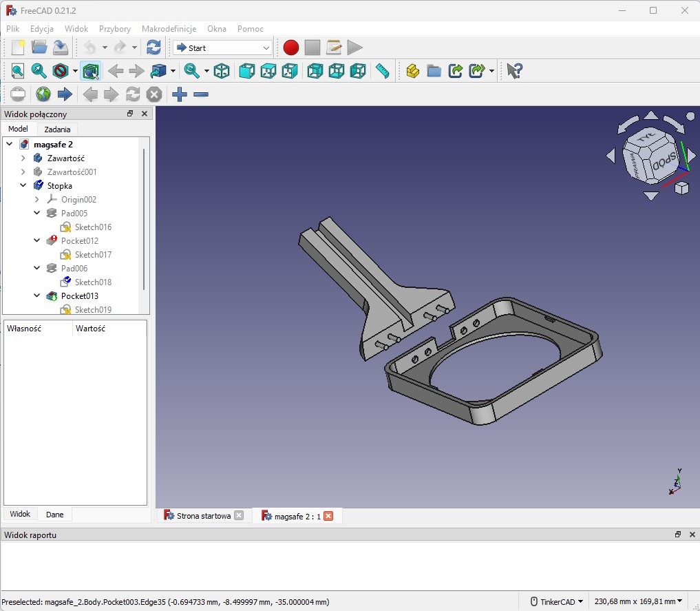Expand the Zawartość tree item
Image resolution: width=700 pixels, height=611 pixels.
pos(23,158)
